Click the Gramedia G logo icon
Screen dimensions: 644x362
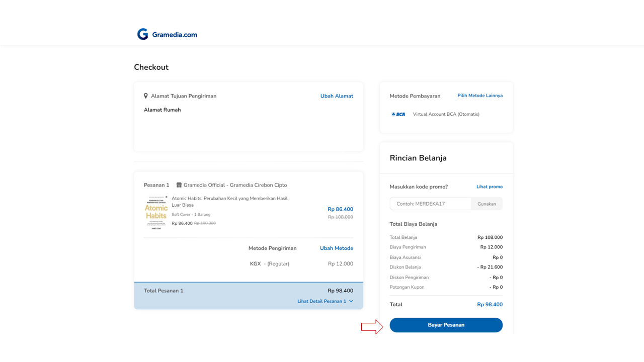pos(143,34)
